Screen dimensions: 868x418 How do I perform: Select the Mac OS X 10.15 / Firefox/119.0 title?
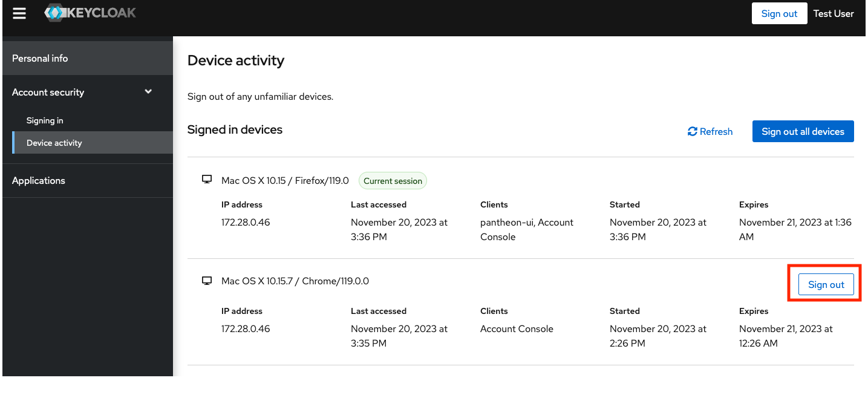click(x=285, y=181)
